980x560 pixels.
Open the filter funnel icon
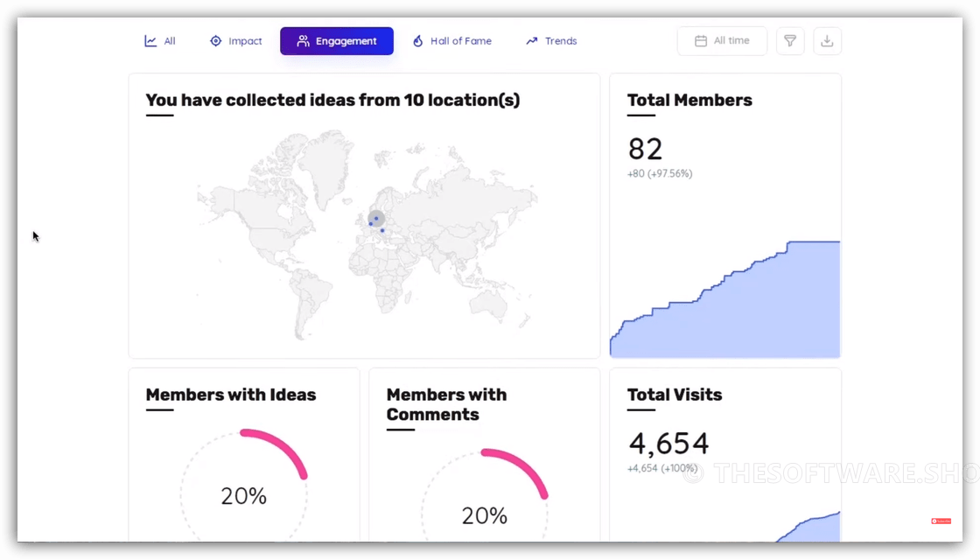click(x=789, y=40)
